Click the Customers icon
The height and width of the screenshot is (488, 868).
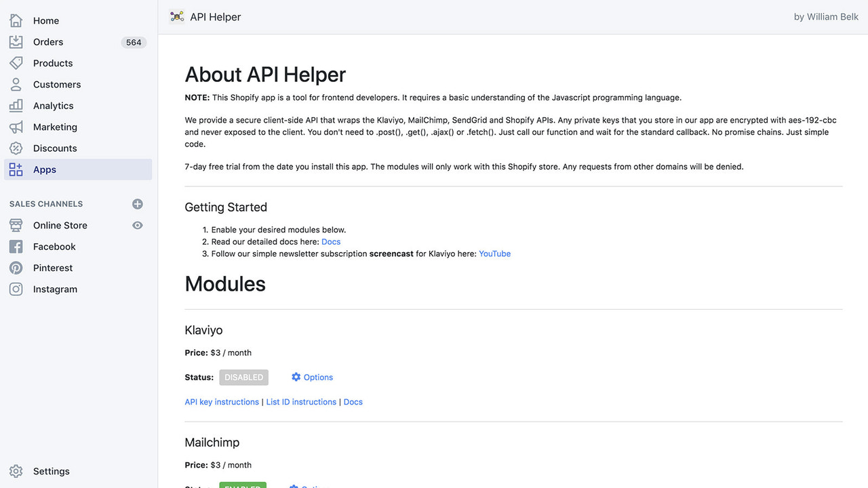pyautogui.click(x=15, y=84)
